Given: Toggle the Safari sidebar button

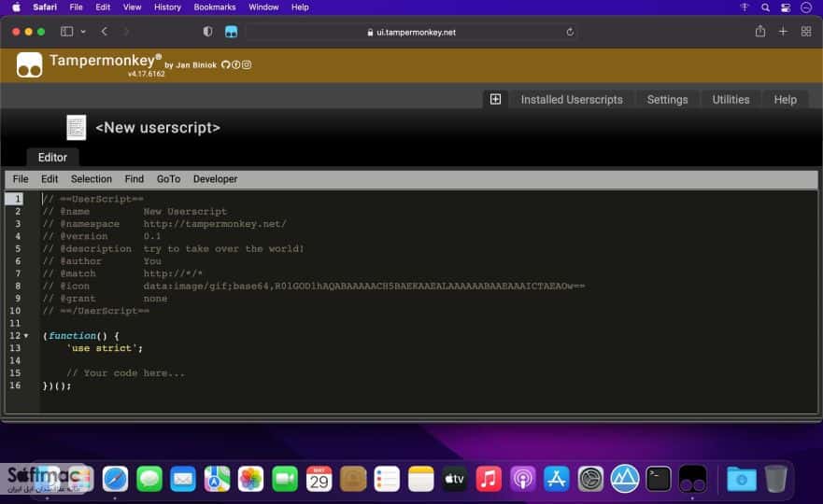Looking at the screenshot, I should 66,32.
